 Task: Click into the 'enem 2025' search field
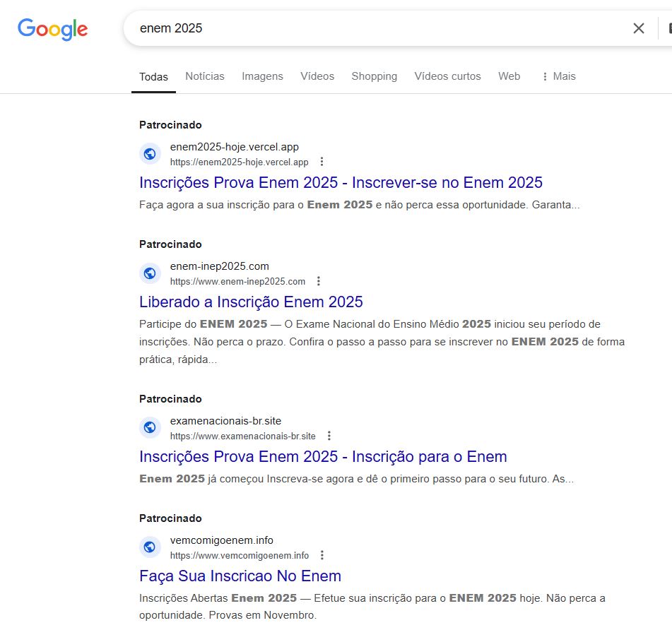tap(377, 28)
